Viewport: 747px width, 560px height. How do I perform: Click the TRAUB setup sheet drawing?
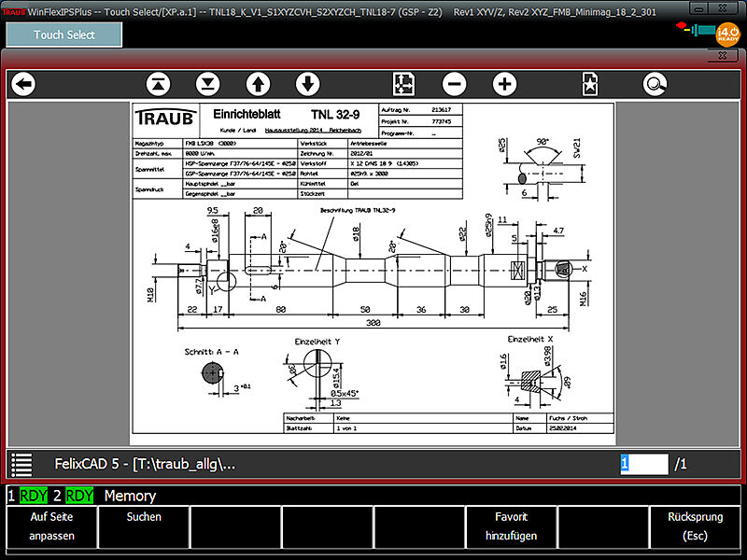(373, 268)
